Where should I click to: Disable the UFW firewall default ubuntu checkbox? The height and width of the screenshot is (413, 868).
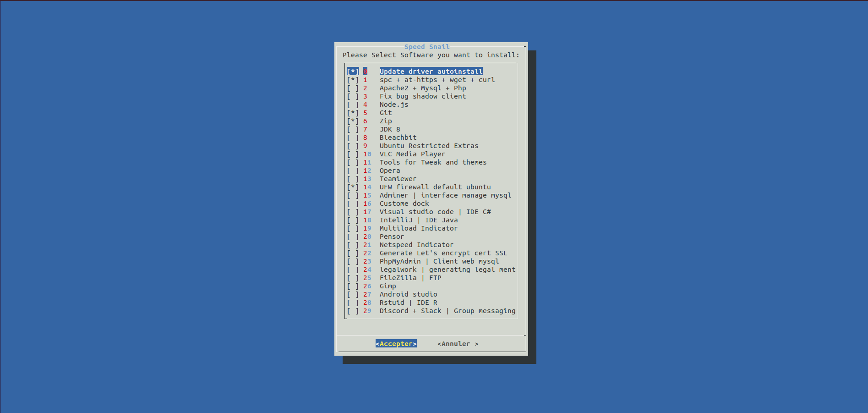(353, 187)
